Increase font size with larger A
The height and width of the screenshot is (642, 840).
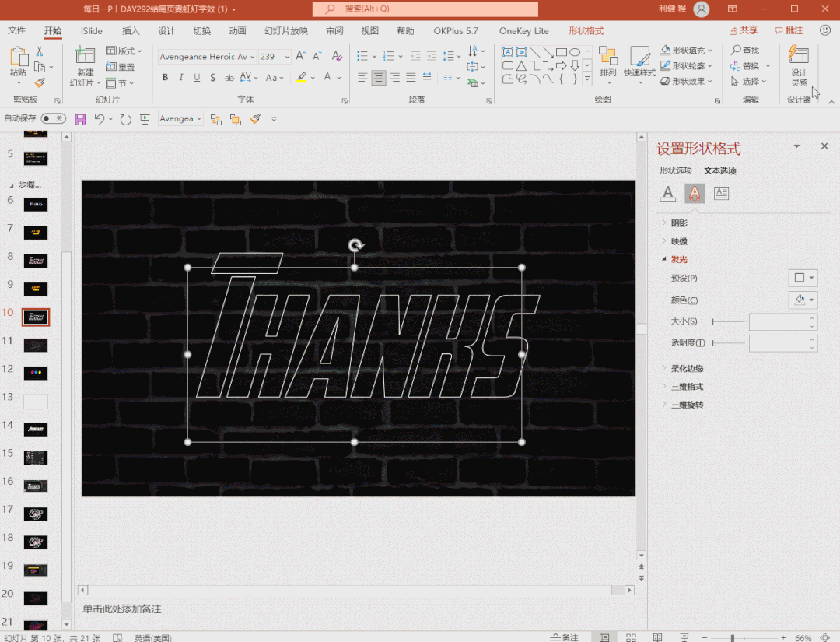tap(300, 56)
